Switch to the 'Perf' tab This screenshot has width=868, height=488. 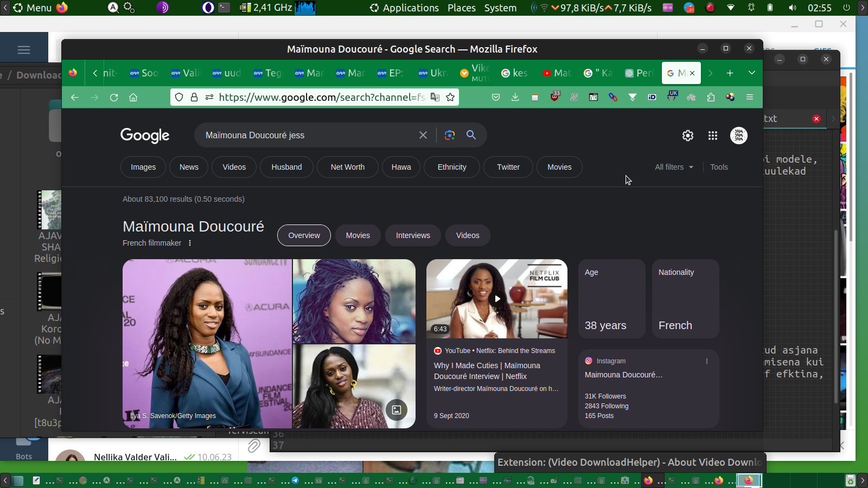tap(639, 73)
